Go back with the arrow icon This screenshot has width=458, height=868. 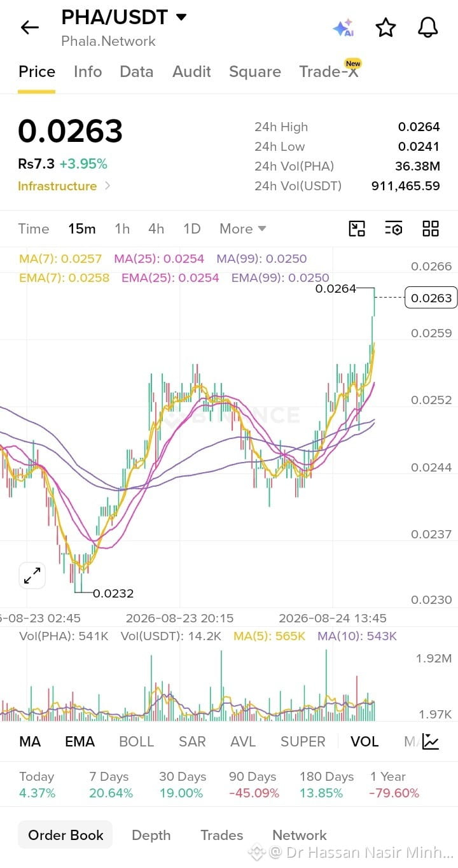[29, 27]
